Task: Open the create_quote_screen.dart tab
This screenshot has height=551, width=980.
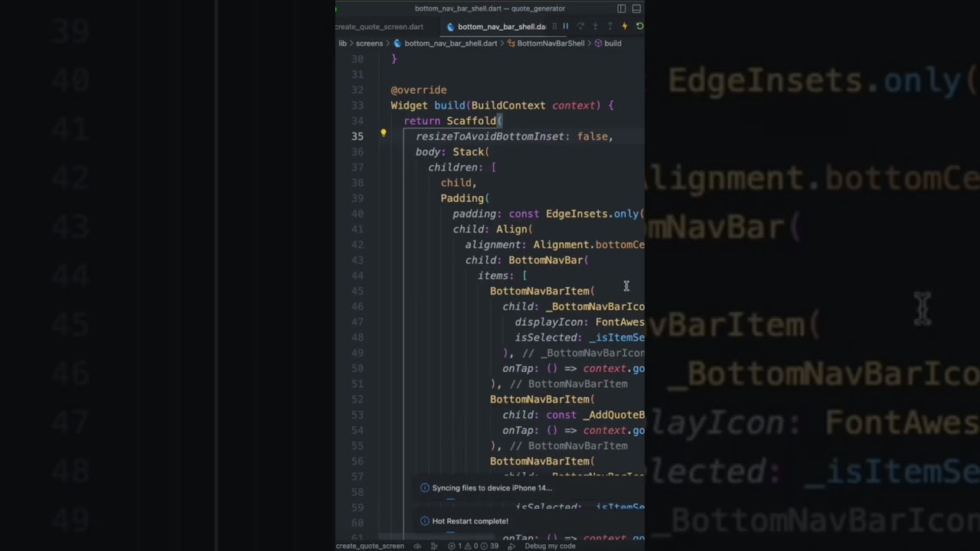Action: pos(379,27)
